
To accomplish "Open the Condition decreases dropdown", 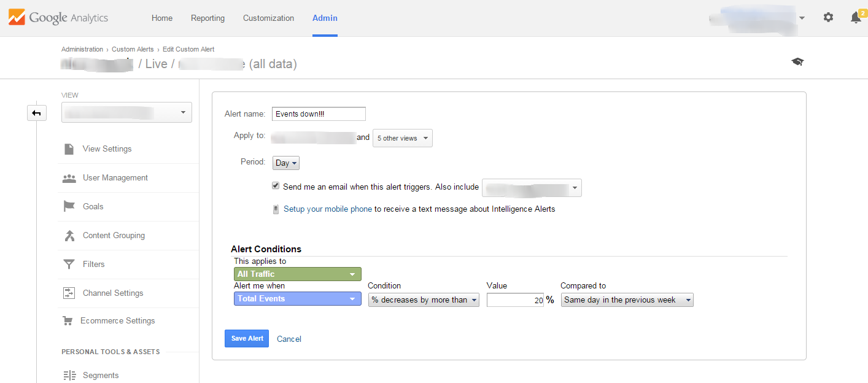I will [424, 300].
